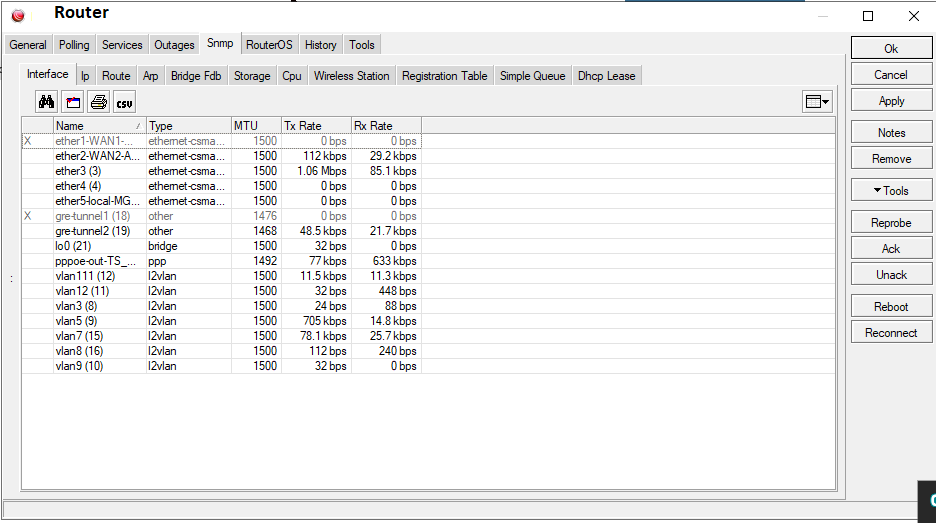Select the vlan7 (15) row
This screenshot has height=523, width=936.
point(221,336)
